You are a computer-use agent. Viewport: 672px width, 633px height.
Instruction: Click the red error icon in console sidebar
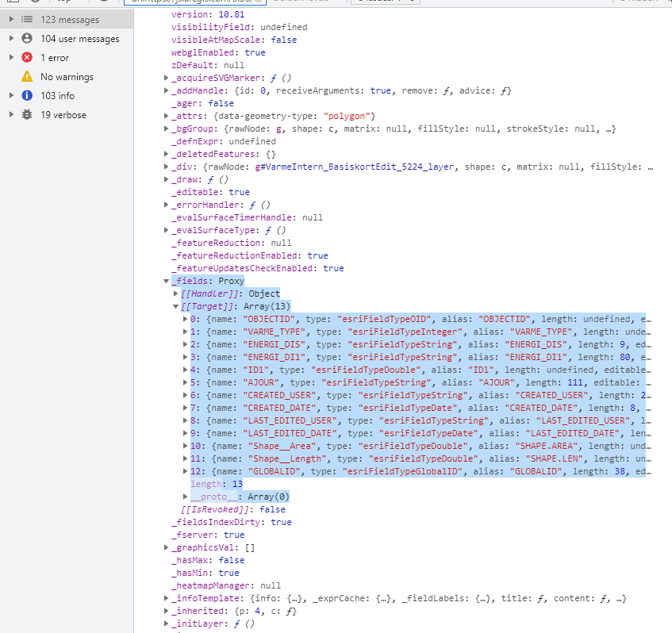coord(26,57)
